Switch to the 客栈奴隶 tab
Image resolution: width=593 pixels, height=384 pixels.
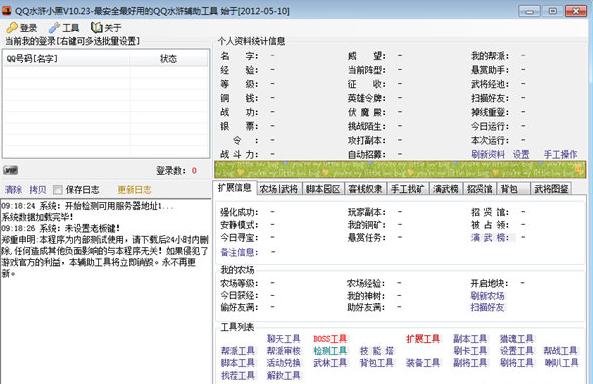tap(365, 189)
